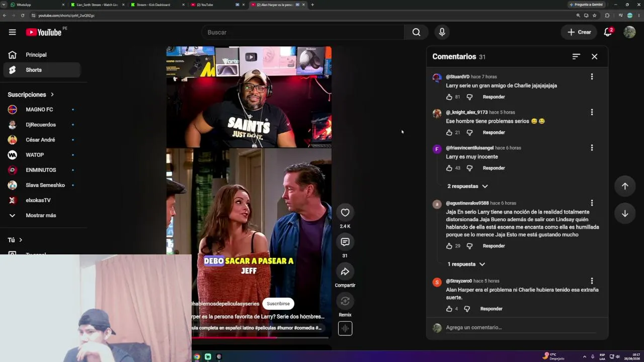Open the 'Tú' section
Image resolution: width=644 pixels, height=362 pixels.
[x=15, y=240]
